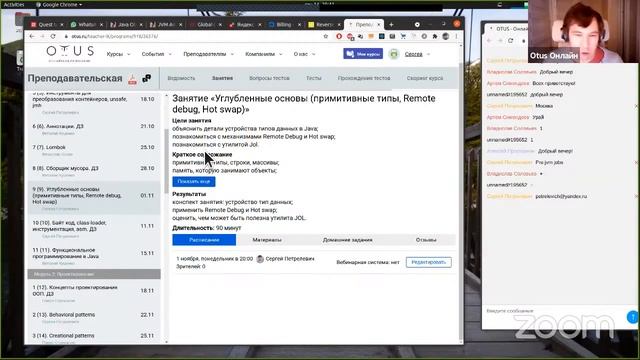Open the Тесты tab
This screenshot has width=640, height=360.
(x=314, y=78)
